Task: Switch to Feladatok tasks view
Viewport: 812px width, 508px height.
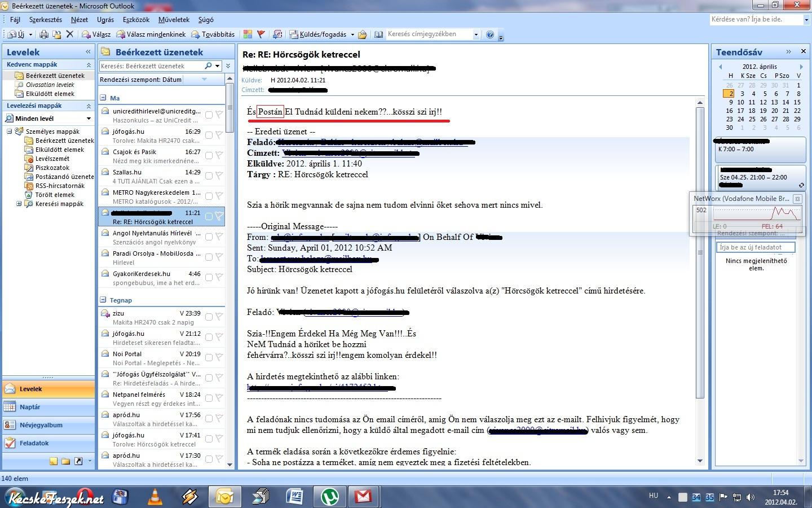Action: (48, 443)
